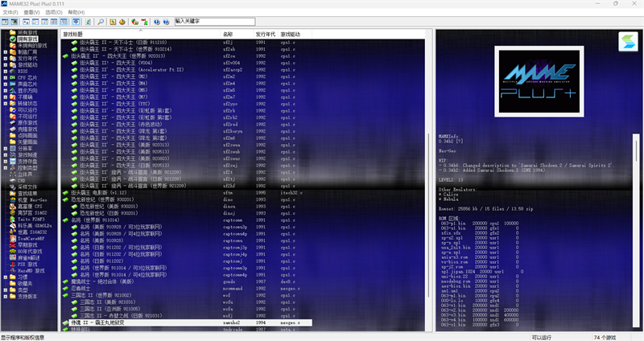Image resolution: width=644 pixels, height=341 pixels.
Task: Expand the 发行年代 folder node
Action: (6, 58)
